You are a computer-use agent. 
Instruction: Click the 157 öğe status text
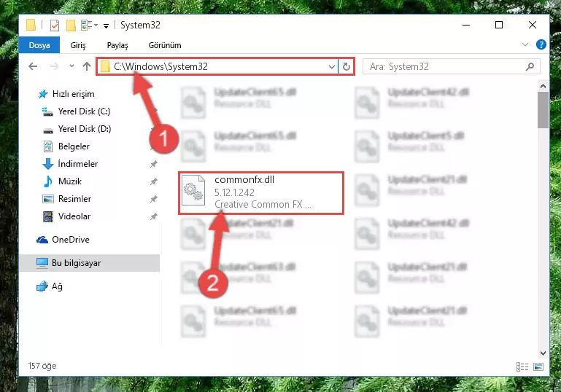[42, 366]
